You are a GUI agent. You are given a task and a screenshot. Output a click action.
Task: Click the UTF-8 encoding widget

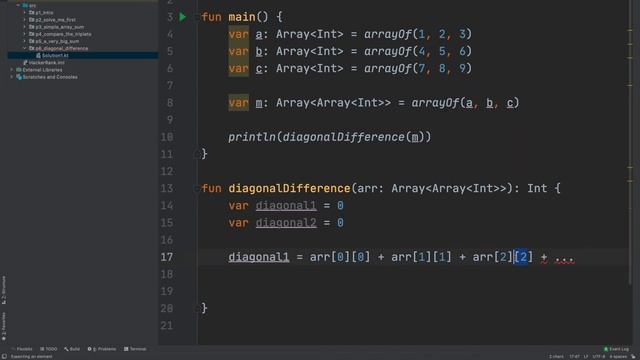[599, 357]
